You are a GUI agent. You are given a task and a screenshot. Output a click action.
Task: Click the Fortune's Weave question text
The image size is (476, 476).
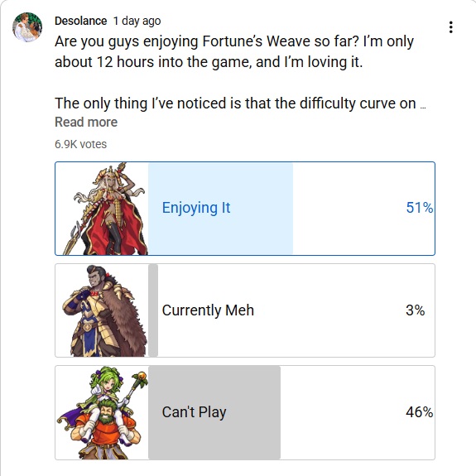tap(234, 51)
